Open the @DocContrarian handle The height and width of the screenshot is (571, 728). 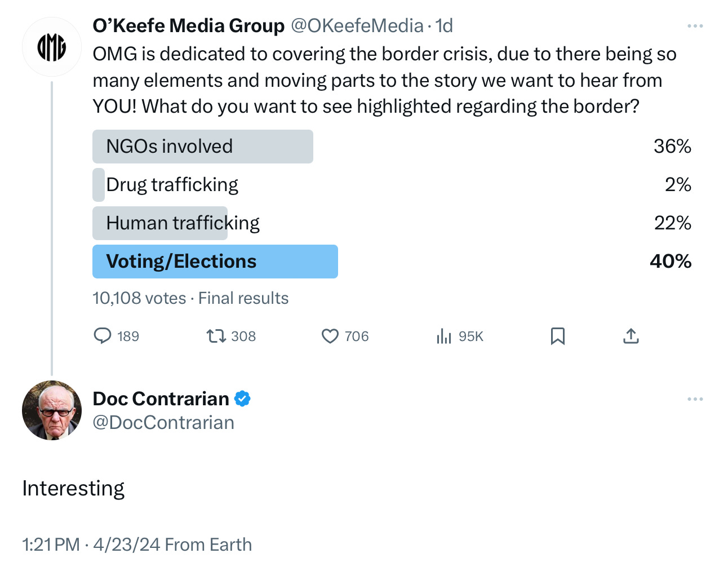(x=163, y=423)
